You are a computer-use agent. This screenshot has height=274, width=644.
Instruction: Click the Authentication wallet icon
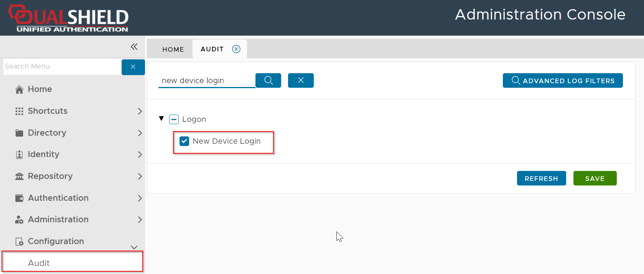tap(19, 198)
